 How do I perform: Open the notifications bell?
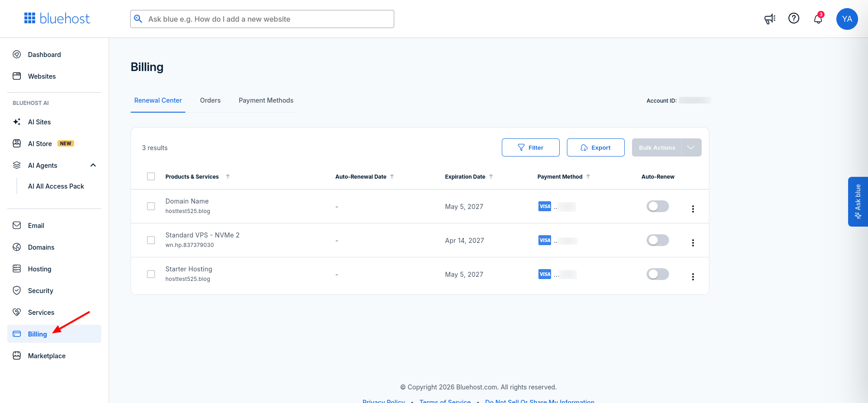tap(818, 19)
